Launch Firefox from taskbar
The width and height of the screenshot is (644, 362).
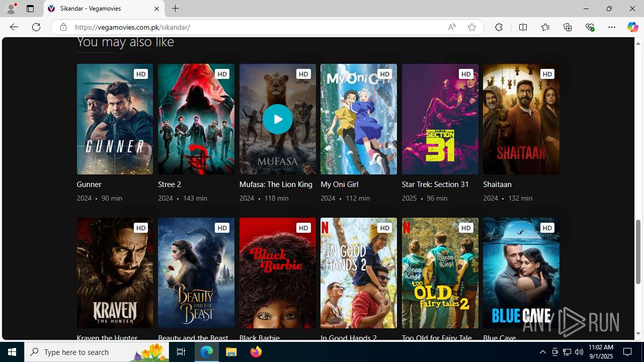click(256, 352)
